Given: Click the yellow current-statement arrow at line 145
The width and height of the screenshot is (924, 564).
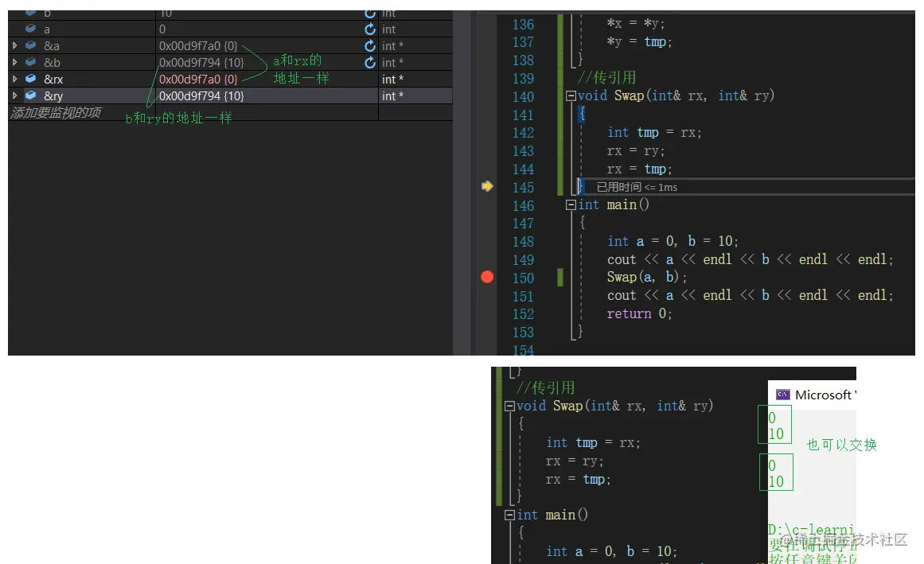Looking at the screenshot, I should (487, 187).
